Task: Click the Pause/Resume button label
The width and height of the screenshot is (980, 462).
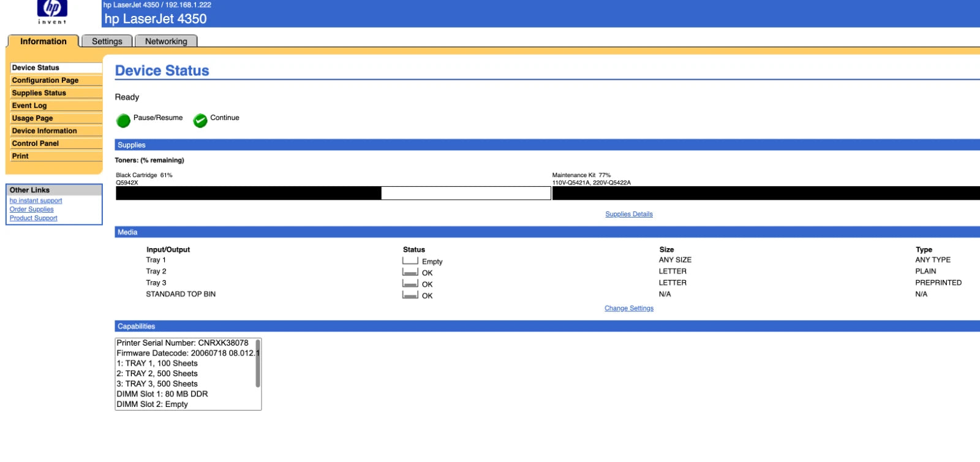Action: 158,118
